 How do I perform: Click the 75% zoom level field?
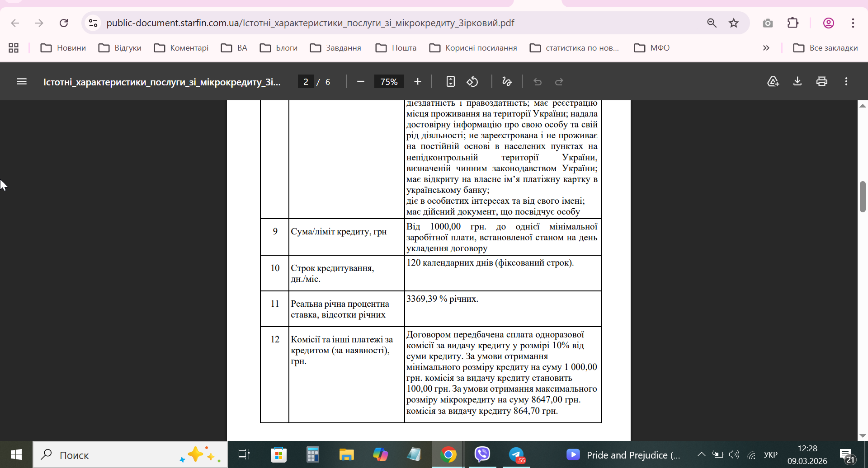389,82
